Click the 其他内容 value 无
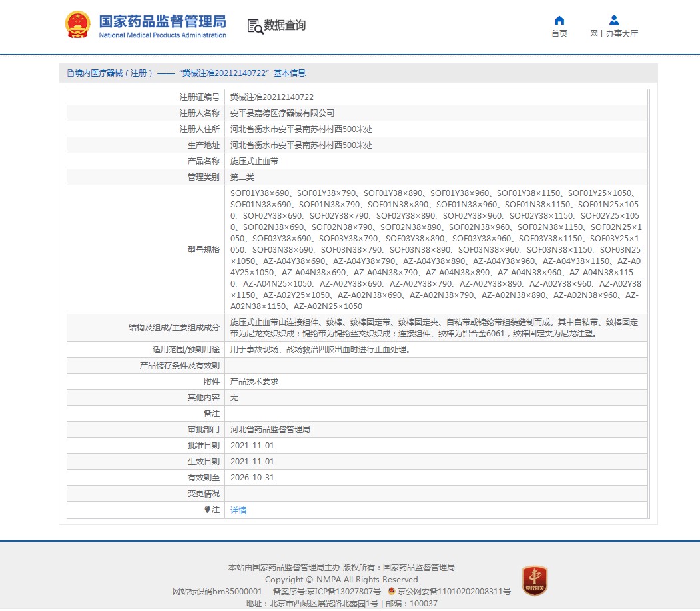Screen dimensions: 700x611 click(x=234, y=398)
